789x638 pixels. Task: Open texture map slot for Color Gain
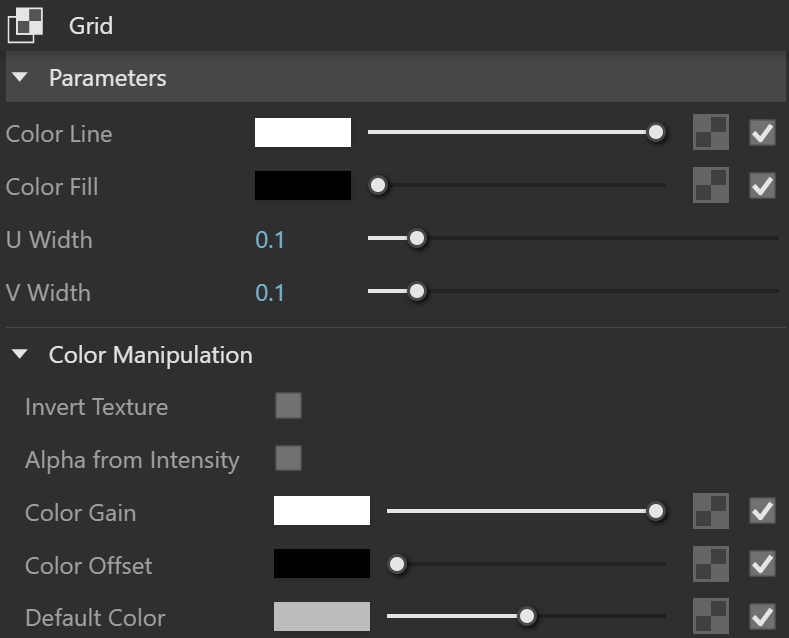711,511
